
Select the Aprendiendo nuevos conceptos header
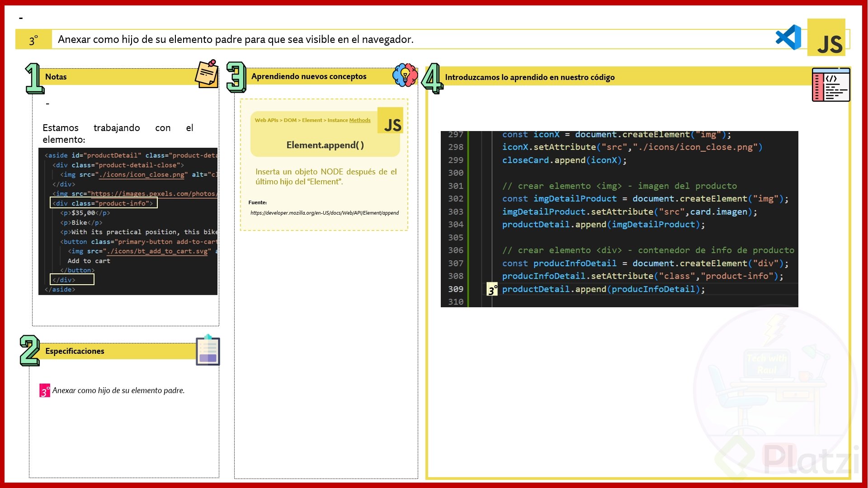tap(309, 76)
